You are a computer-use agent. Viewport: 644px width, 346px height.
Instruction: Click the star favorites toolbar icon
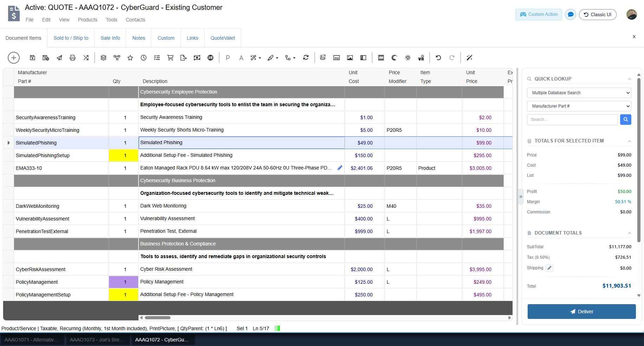pos(130,58)
